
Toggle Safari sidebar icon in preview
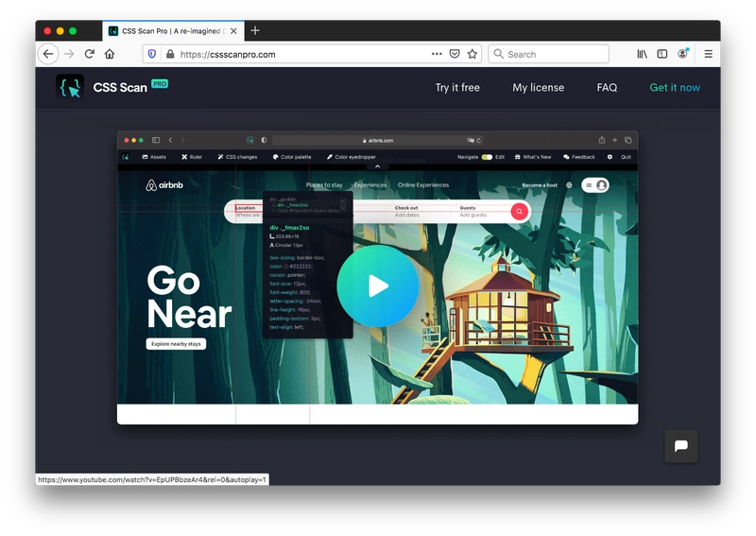pos(156,141)
